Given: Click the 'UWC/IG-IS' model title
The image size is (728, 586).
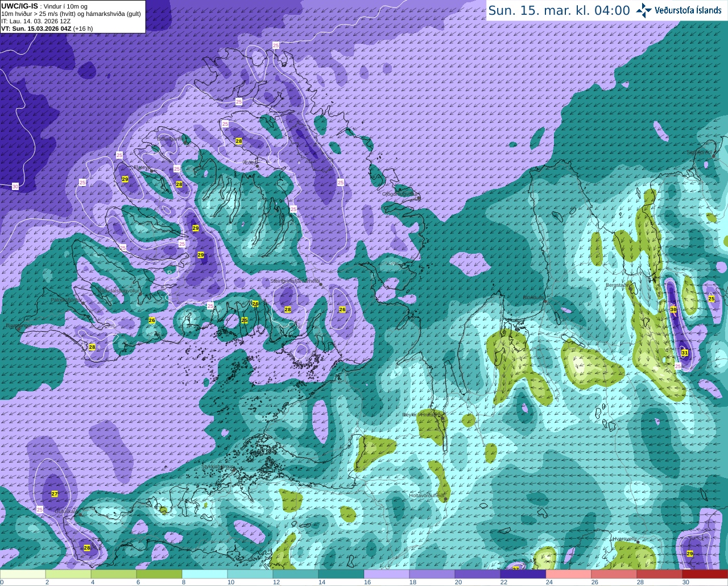Looking at the screenshot, I should click(x=19, y=6).
